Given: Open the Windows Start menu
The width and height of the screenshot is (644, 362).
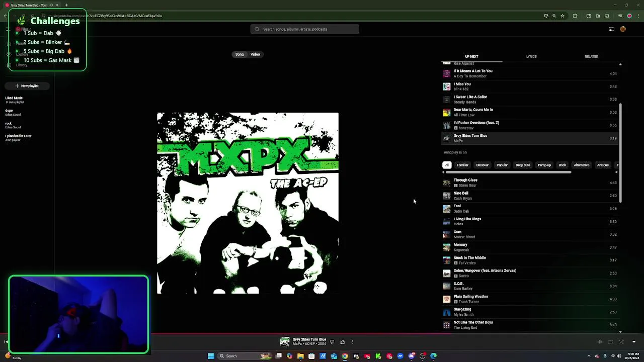Looking at the screenshot, I should pyautogui.click(x=211, y=356).
